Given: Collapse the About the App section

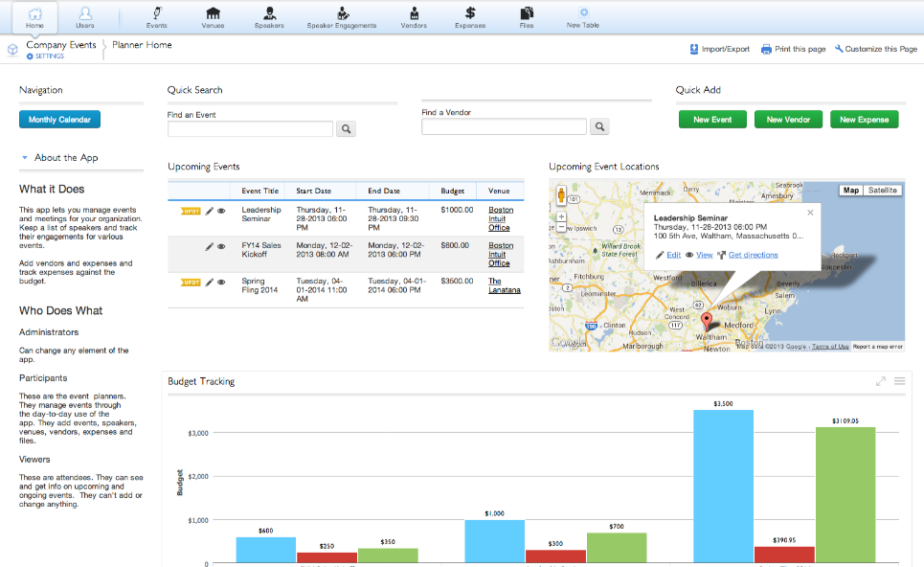Looking at the screenshot, I should (x=25, y=157).
